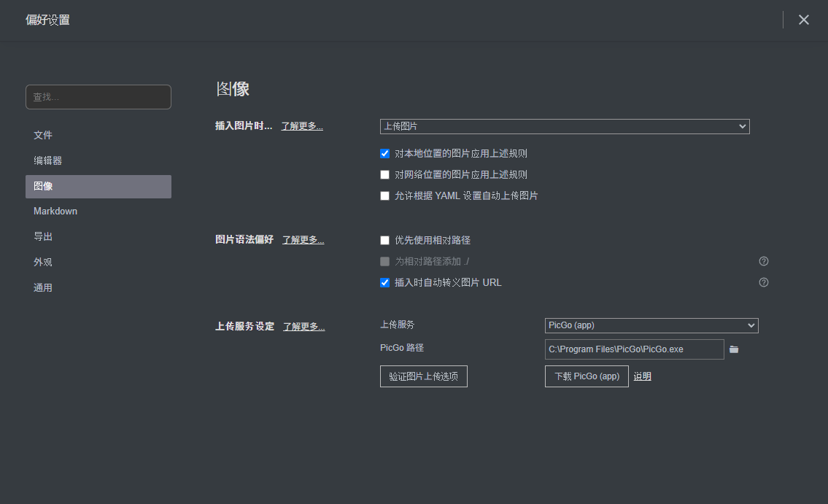Screen dimensions: 828x504
Task: Select Markdown in the sidebar
Action: pos(55,211)
